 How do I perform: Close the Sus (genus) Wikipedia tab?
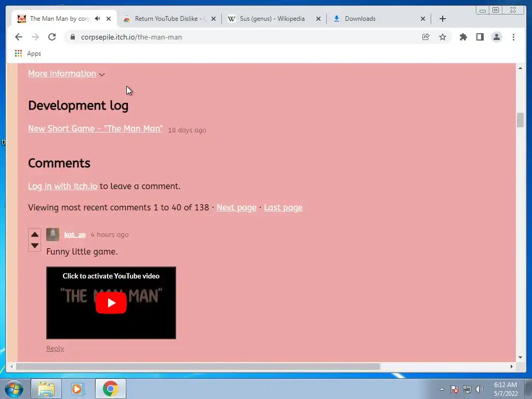pyautogui.click(x=318, y=19)
